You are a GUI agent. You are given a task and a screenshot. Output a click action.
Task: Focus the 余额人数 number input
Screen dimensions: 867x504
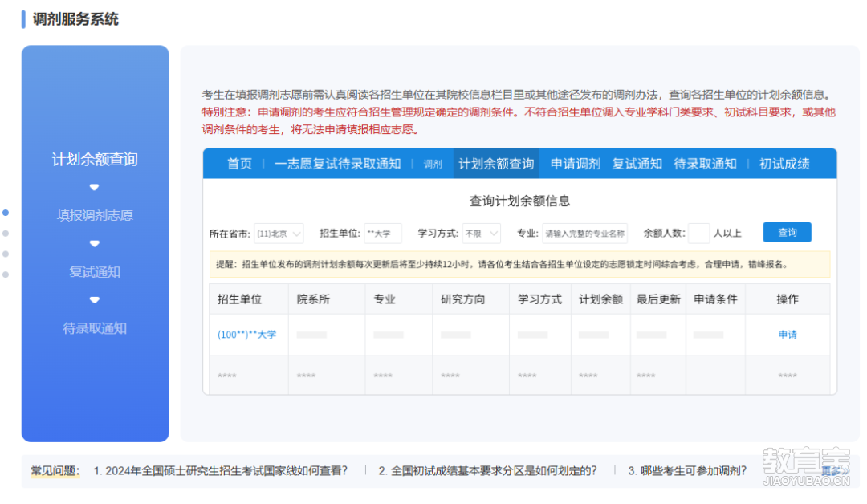click(699, 234)
